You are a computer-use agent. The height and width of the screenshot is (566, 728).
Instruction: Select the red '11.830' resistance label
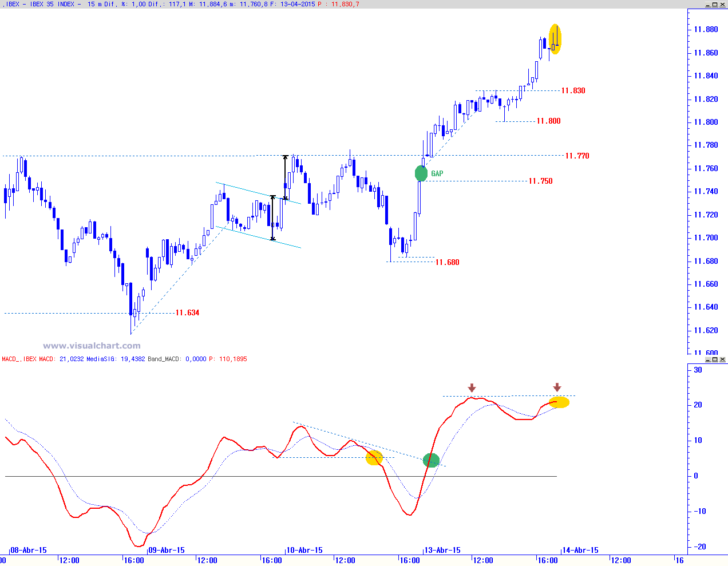pyautogui.click(x=573, y=90)
